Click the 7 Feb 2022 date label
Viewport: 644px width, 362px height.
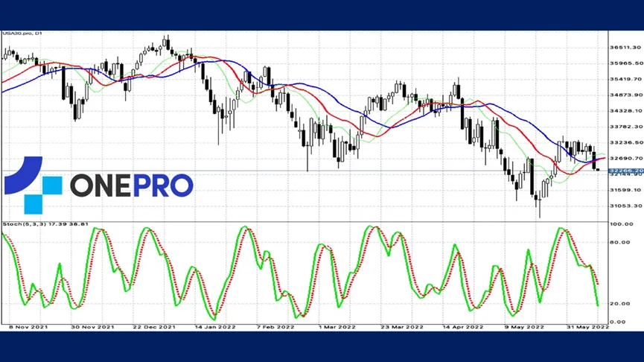coord(275,327)
